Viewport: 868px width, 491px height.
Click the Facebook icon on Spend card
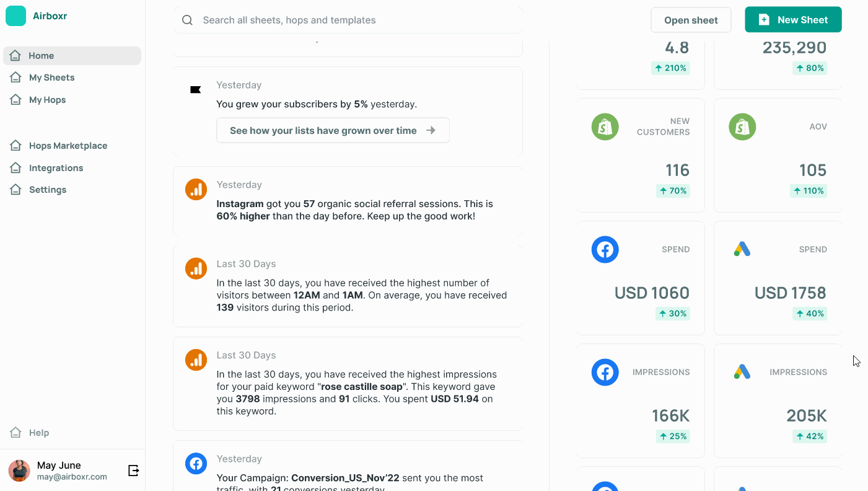pos(605,249)
